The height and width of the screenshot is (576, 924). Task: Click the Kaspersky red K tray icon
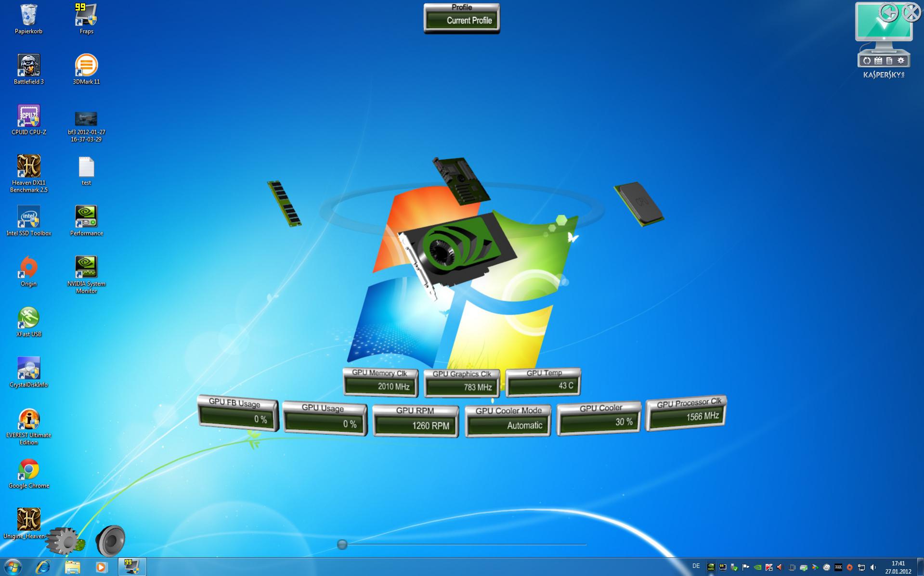[x=769, y=567]
